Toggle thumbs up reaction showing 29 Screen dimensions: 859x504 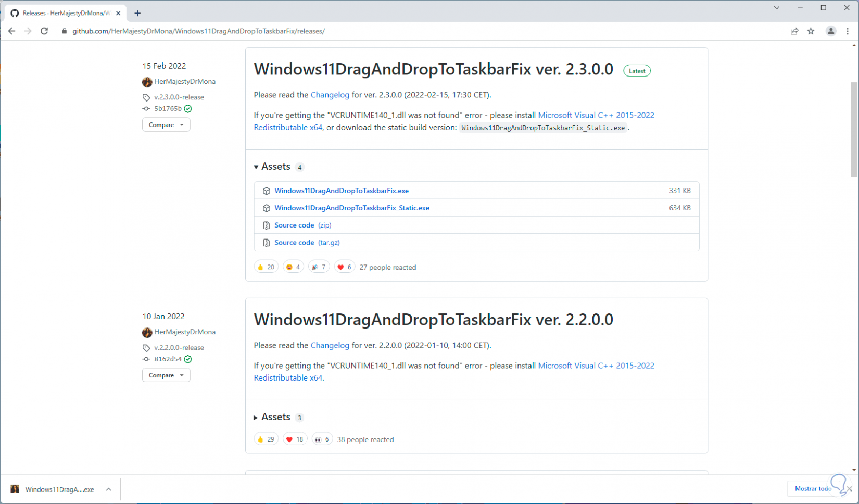point(266,439)
